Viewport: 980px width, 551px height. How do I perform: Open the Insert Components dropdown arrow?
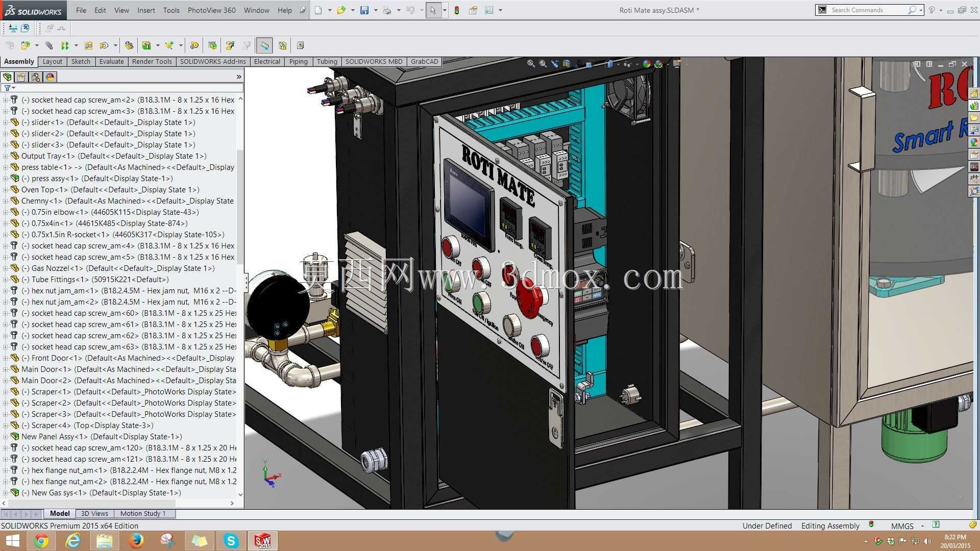(x=36, y=45)
